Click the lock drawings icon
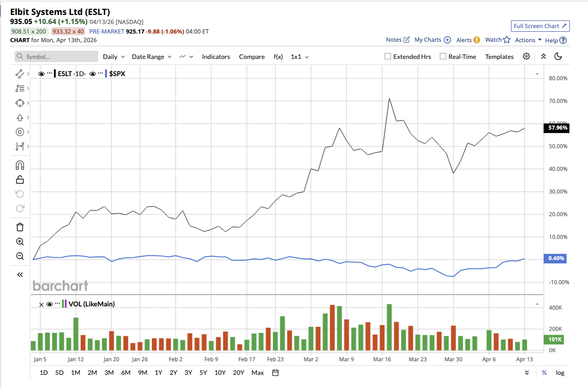588x388 pixels. 19,179
